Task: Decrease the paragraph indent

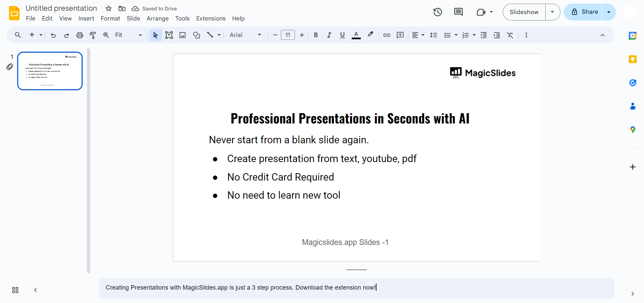Action: click(x=484, y=35)
